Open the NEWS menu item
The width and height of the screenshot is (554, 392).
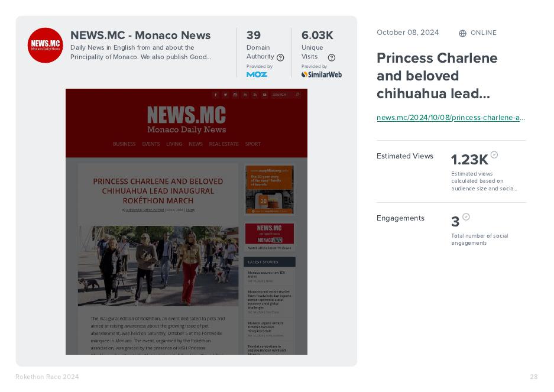coord(196,144)
